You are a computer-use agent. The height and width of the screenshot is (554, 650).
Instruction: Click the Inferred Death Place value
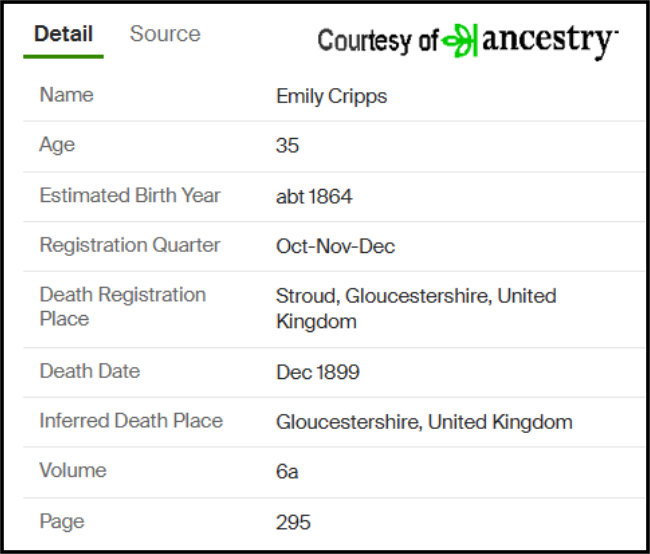tap(424, 422)
